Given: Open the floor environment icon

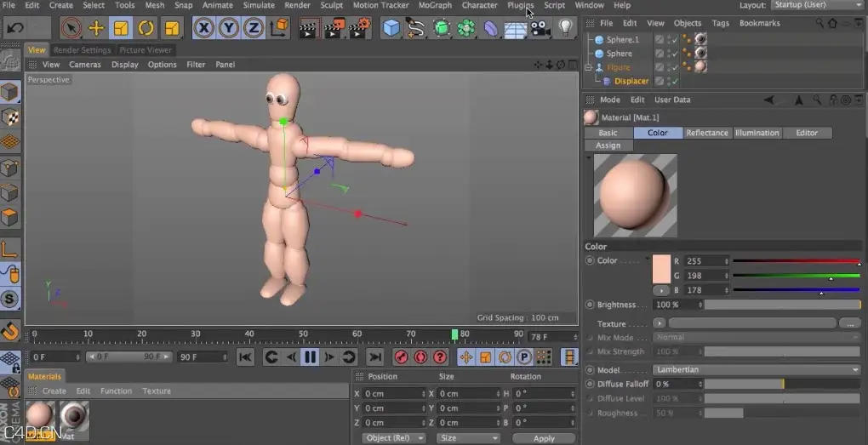Looking at the screenshot, I should [x=516, y=28].
